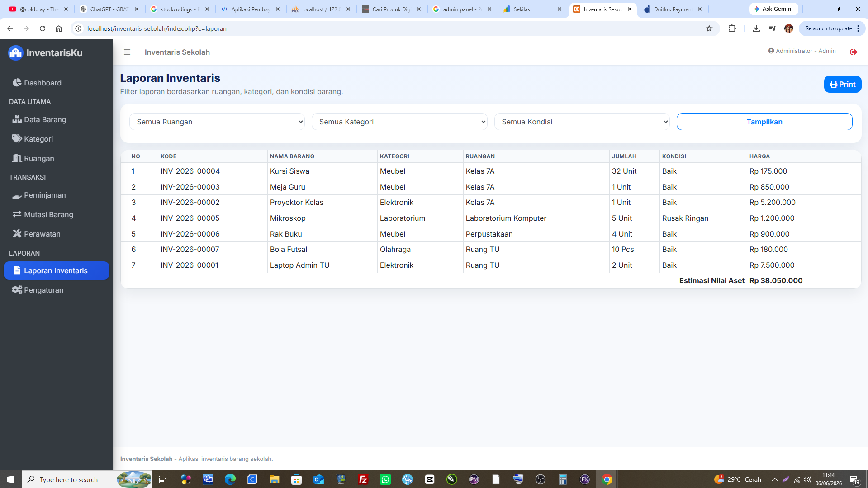This screenshot has width=868, height=488.
Task: Open Microsoft Edge from taskbar
Action: (x=230, y=479)
